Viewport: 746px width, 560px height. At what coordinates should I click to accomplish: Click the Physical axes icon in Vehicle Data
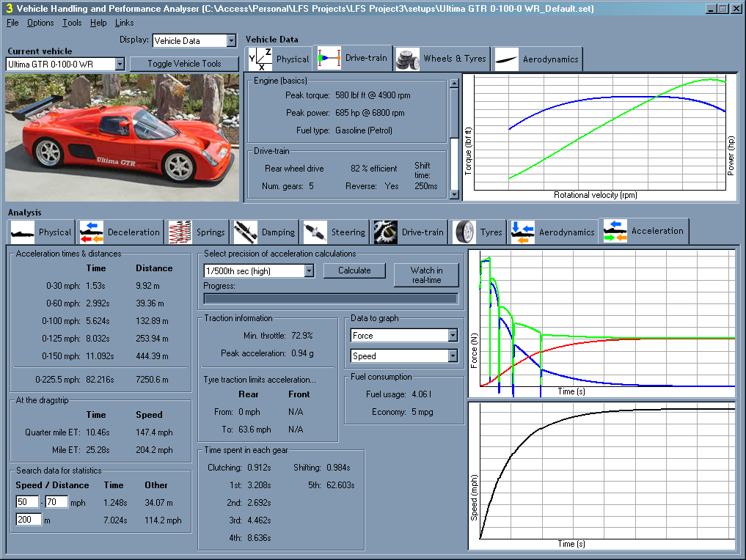(260, 59)
